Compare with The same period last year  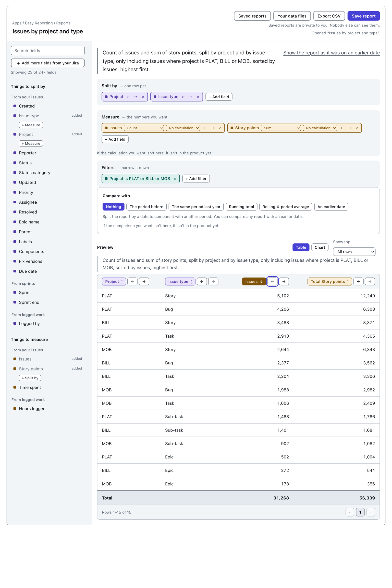(x=196, y=207)
